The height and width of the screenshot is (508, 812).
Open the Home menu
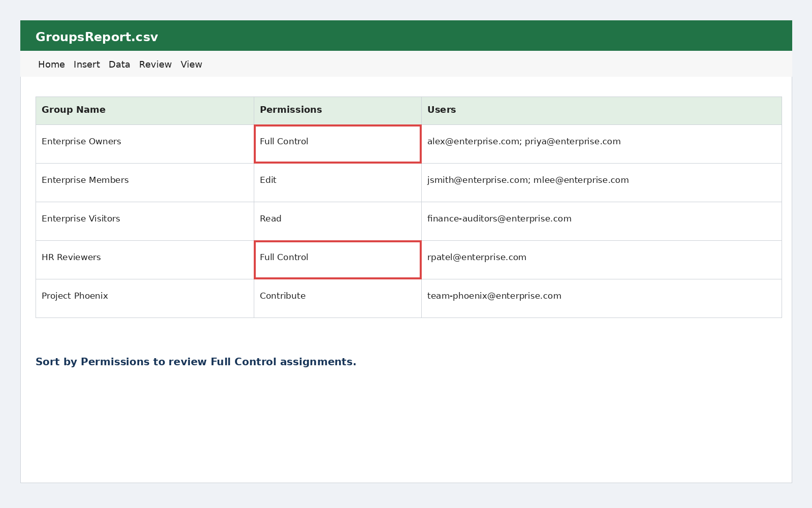pyautogui.click(x=51, y=65)
